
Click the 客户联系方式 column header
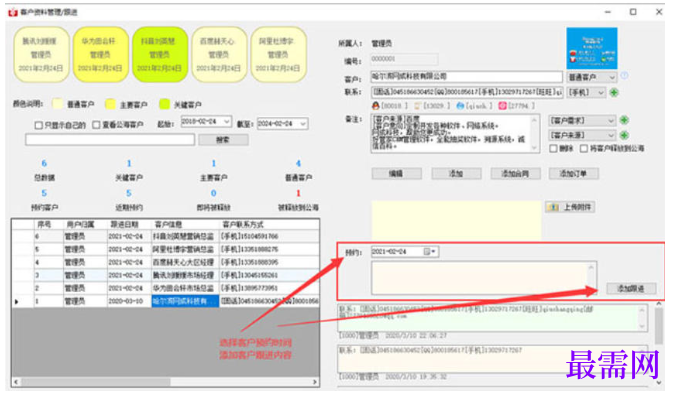click(x=269, y=224)
